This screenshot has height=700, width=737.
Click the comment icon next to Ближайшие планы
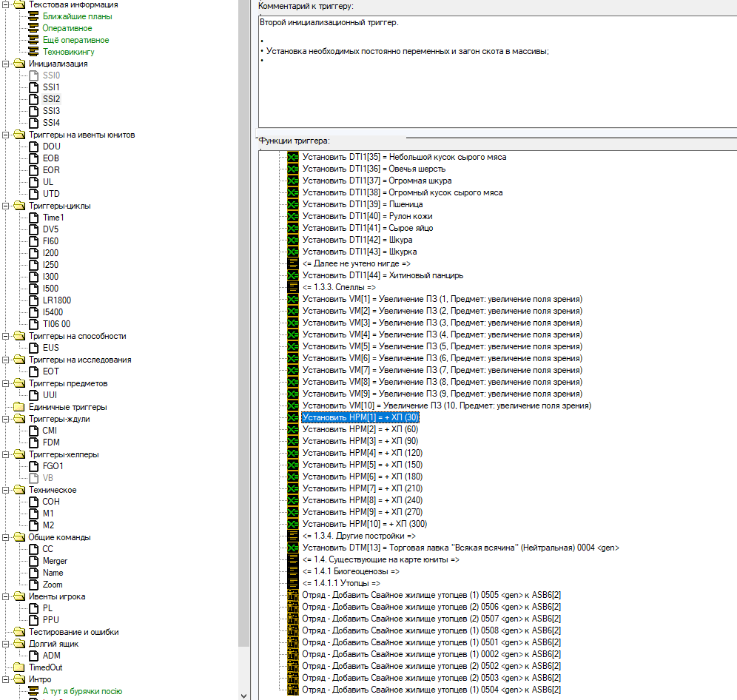tap(33, 16)
